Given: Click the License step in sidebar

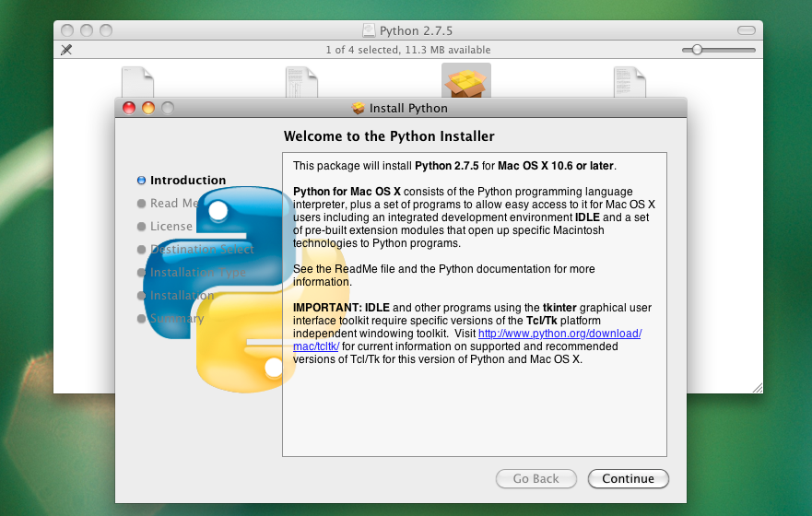Looking at the screenshot, I should click(171, 226).
